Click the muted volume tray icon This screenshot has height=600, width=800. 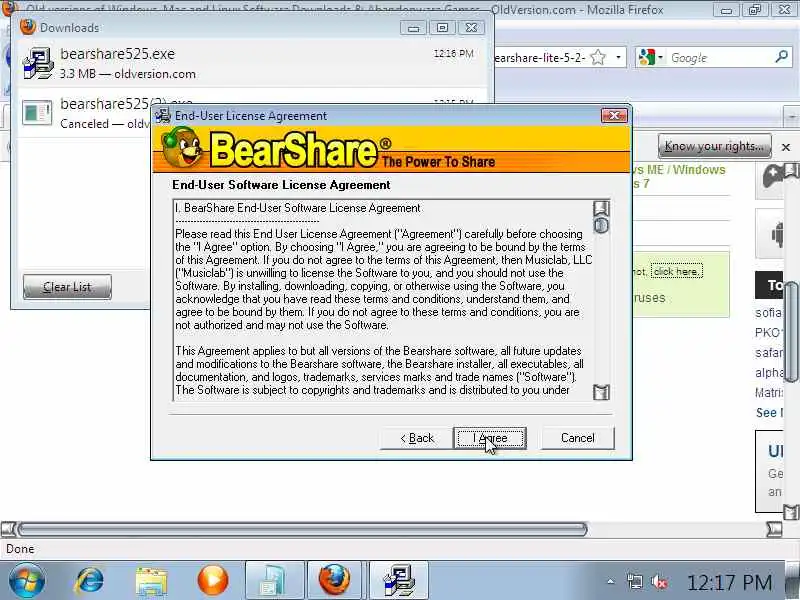(x=660, y=582)
